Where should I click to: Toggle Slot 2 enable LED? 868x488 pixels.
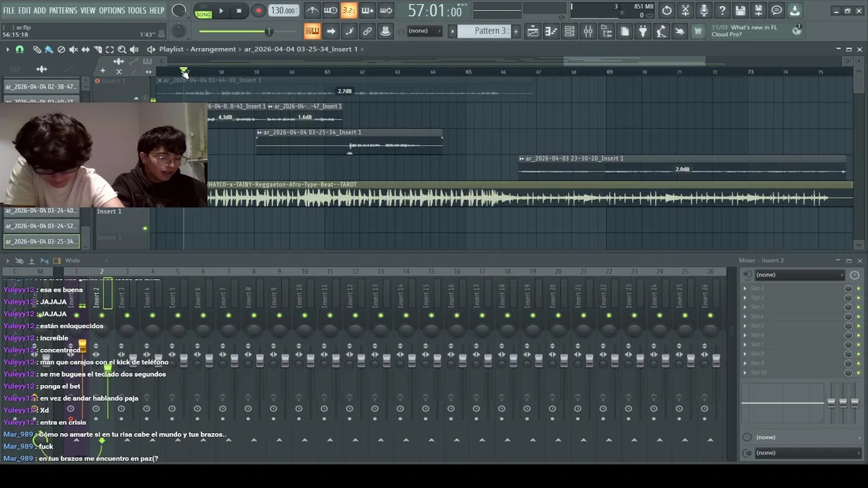point(858,298)
